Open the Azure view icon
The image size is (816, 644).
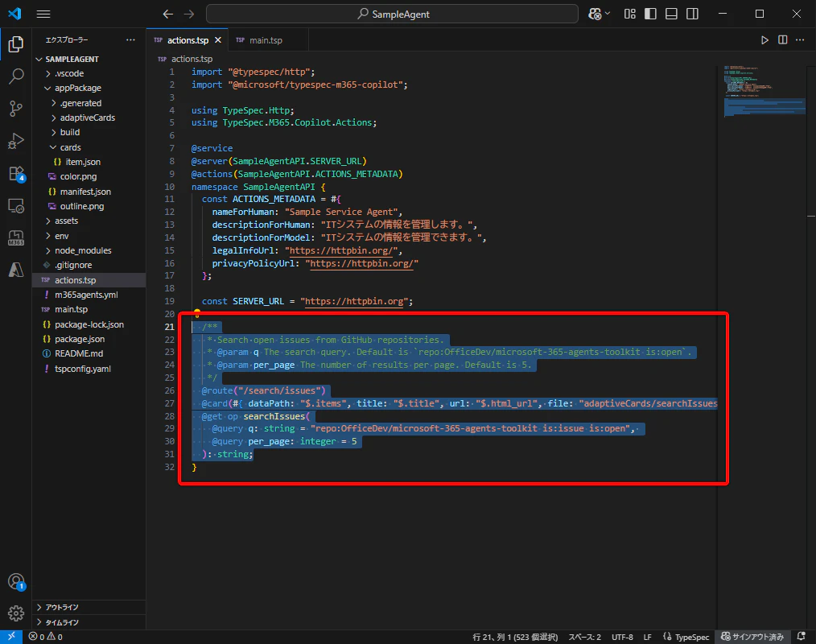pyautogui.click(x=15, y=270)
